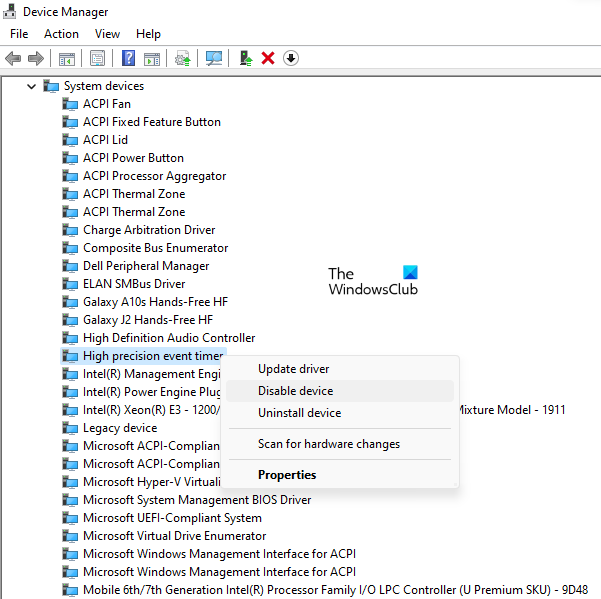Open the View menu

pyautogui.click(x=107, y=34)
